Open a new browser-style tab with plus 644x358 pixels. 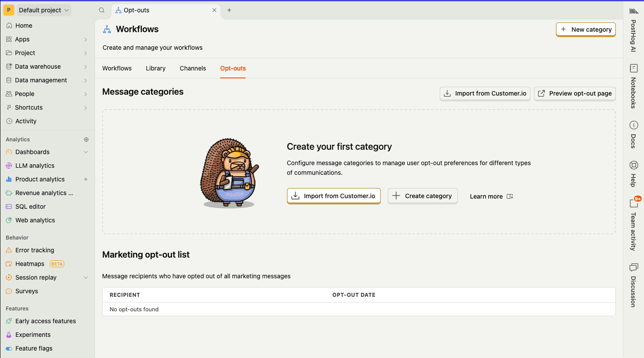pos(228,10)
